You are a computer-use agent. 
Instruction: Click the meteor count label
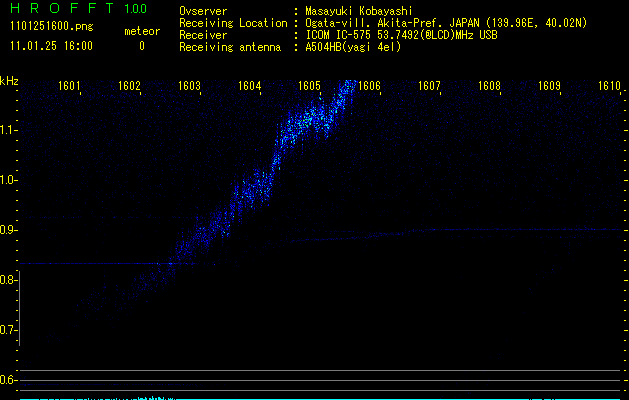click(x=142, y=31)
